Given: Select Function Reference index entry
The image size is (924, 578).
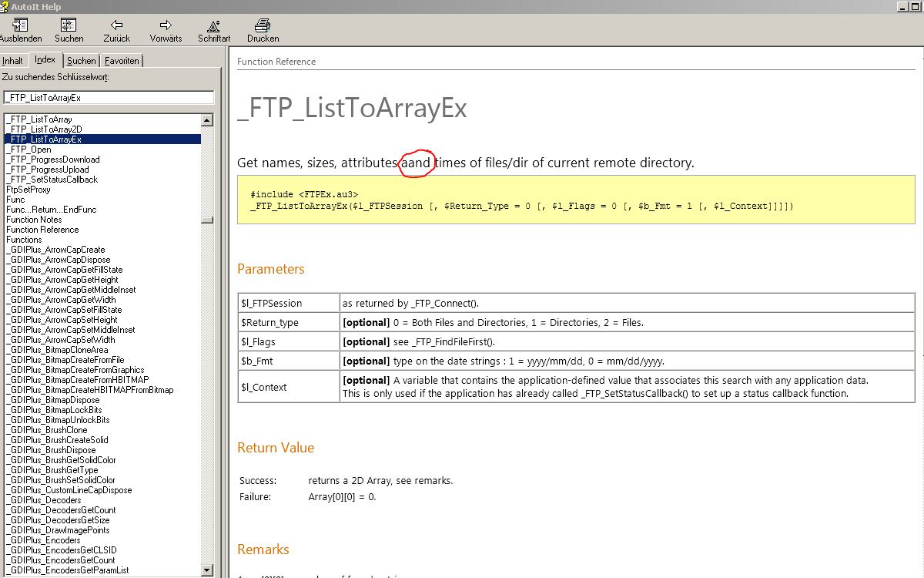Looking at the screenshot, I should (42, 230).
